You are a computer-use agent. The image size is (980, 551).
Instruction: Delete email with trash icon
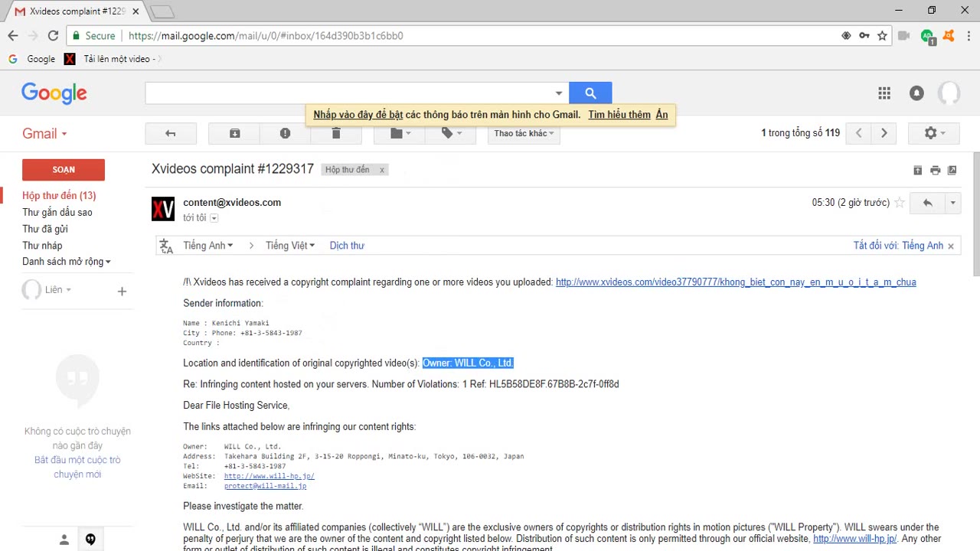tap(335, 133)
